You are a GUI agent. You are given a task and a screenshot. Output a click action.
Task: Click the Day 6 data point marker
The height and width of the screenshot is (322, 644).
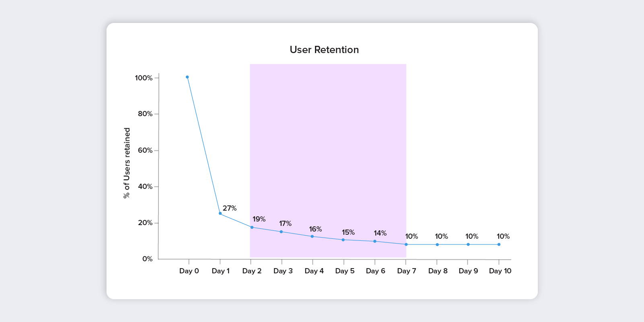[x=375, y=241]
